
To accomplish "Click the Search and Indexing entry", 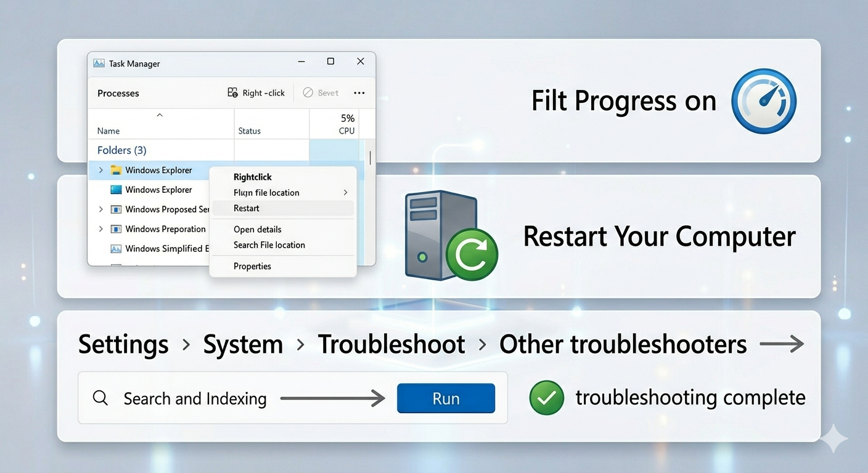I will pyautogui.click(x=195, y=398).
